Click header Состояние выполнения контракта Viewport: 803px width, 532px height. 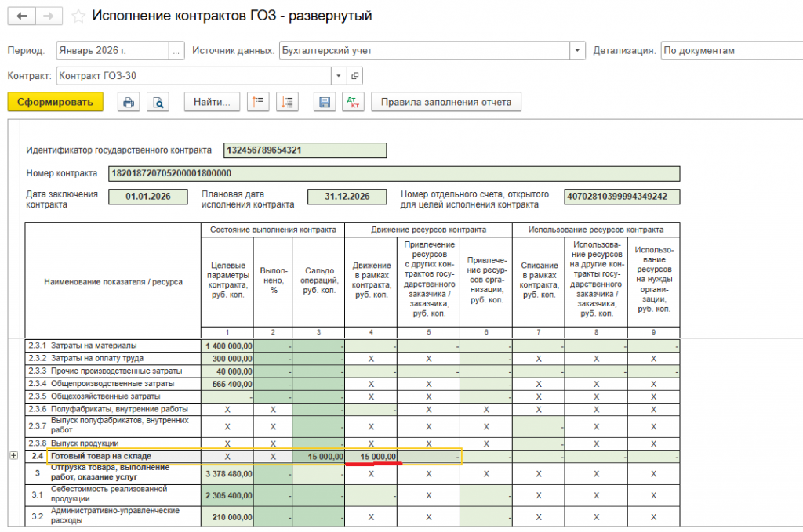tap(273, 230)
